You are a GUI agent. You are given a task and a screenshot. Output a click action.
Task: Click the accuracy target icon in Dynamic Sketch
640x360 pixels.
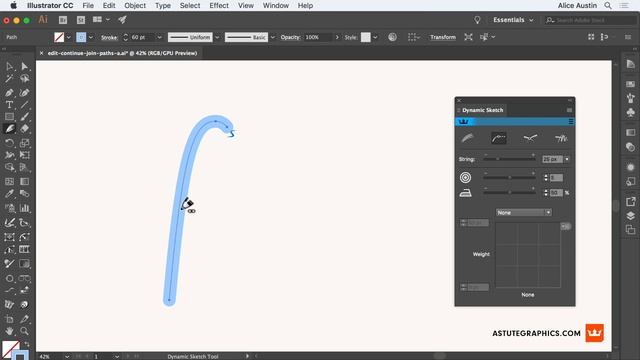click(x=465, y=178)
